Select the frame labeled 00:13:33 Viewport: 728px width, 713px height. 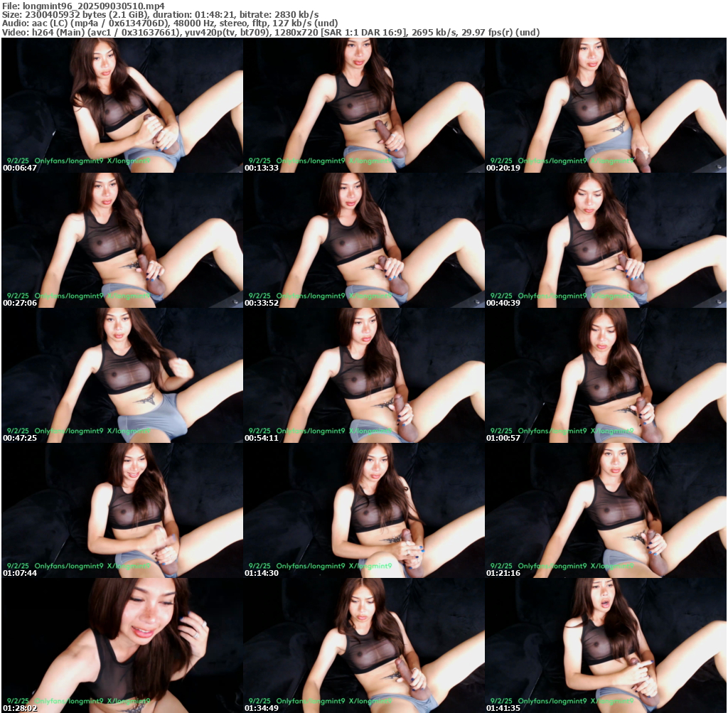point(363,104)
